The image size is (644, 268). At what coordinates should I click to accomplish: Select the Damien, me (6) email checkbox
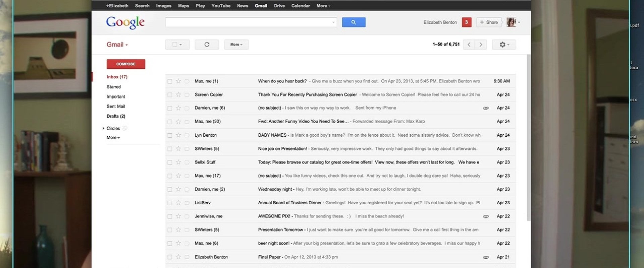(x=170, y=108)
